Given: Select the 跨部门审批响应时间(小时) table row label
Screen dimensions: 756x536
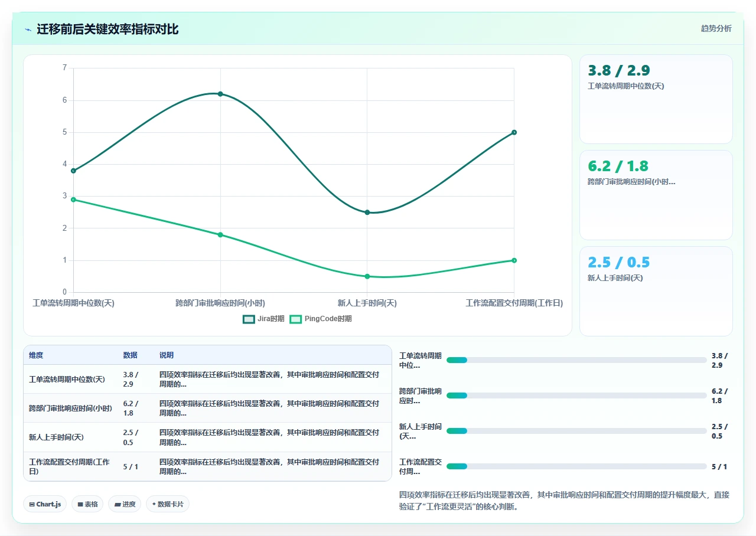Looking at the screenshot, I should click(x=70, y=408).
